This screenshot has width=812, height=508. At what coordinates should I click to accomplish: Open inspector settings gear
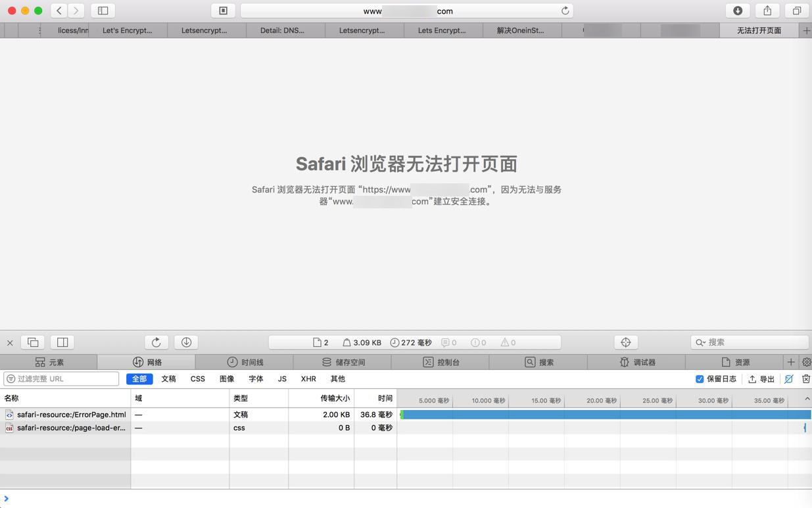[806, 362]
